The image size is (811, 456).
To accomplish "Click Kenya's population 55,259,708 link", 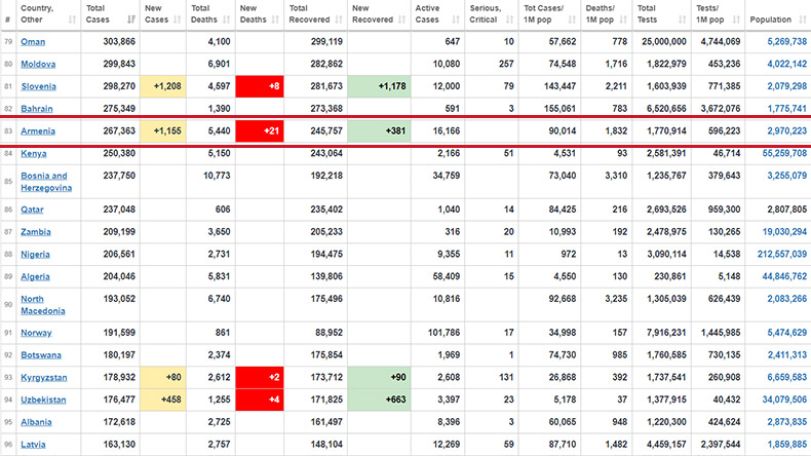I will [x=785, y=153].
